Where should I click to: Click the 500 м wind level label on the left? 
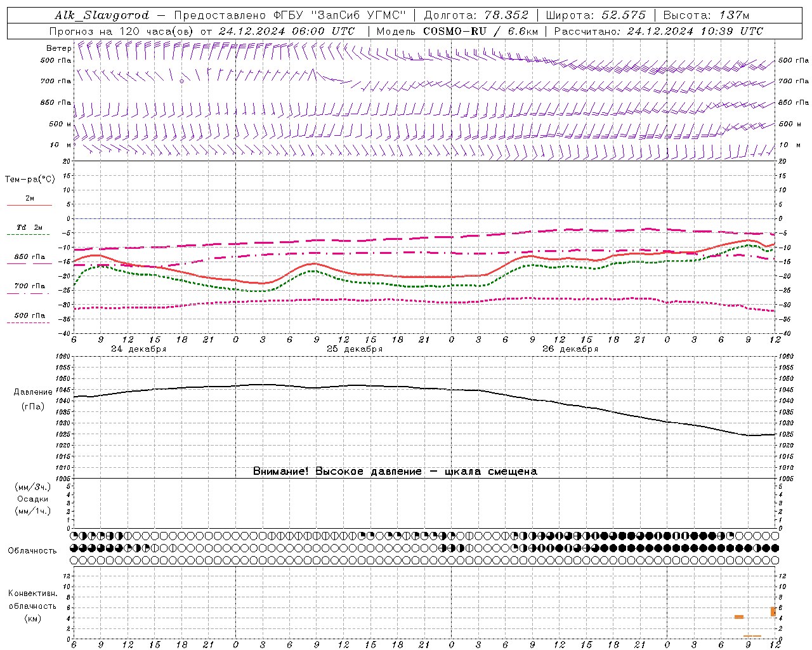(x=60, y=124)
